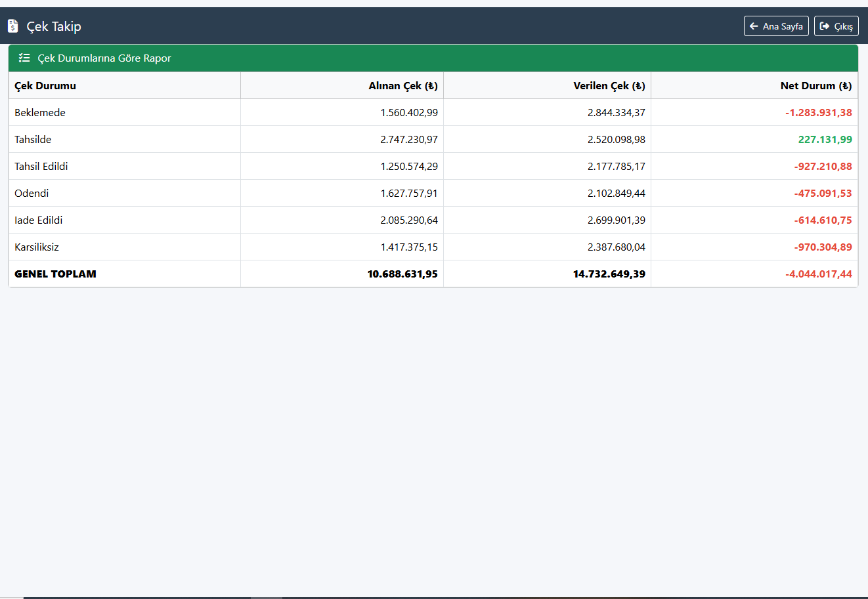The width and height of the screenshot is (868, 599).
Task: Click the Çek Takip title text
Action: (54, 26)
